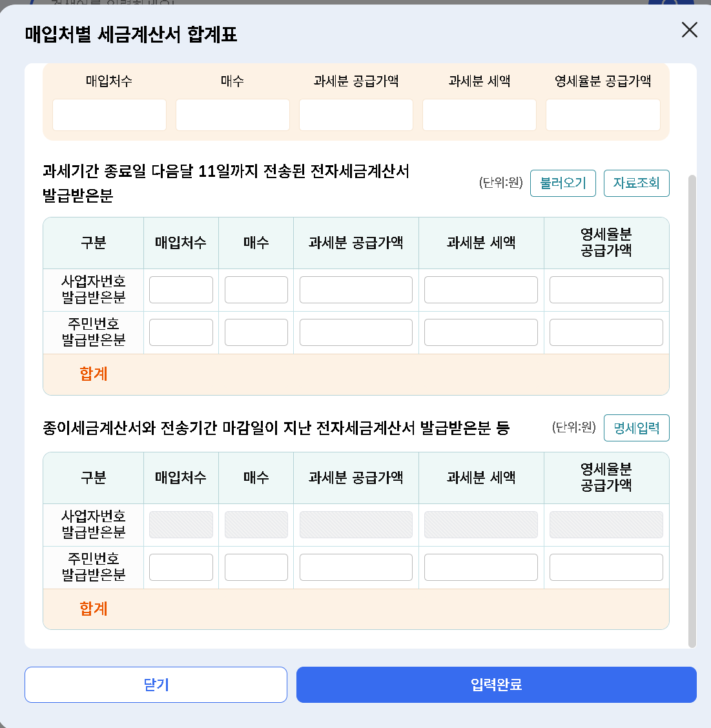Image resolution: width=711 pixels, height=728 pixels.
Task: Click disabled paper 사업자번호 발급받은분 매수 field
Action: point(256,525)
